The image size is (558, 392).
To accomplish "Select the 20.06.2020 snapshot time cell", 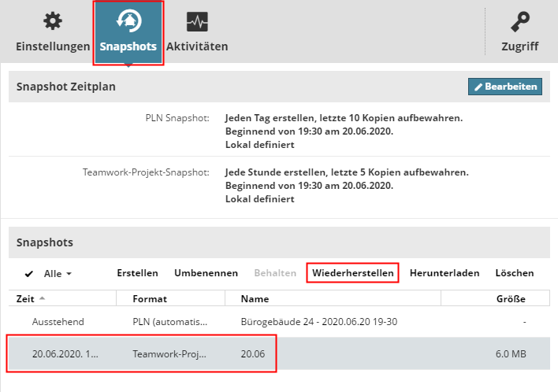I will click(65, 354).
